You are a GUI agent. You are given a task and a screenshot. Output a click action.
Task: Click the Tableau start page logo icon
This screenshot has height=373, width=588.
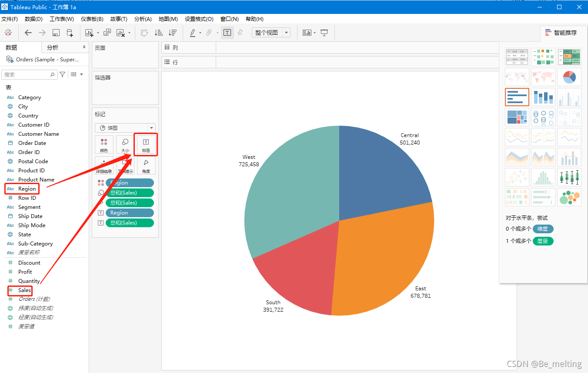pos(8,33)
